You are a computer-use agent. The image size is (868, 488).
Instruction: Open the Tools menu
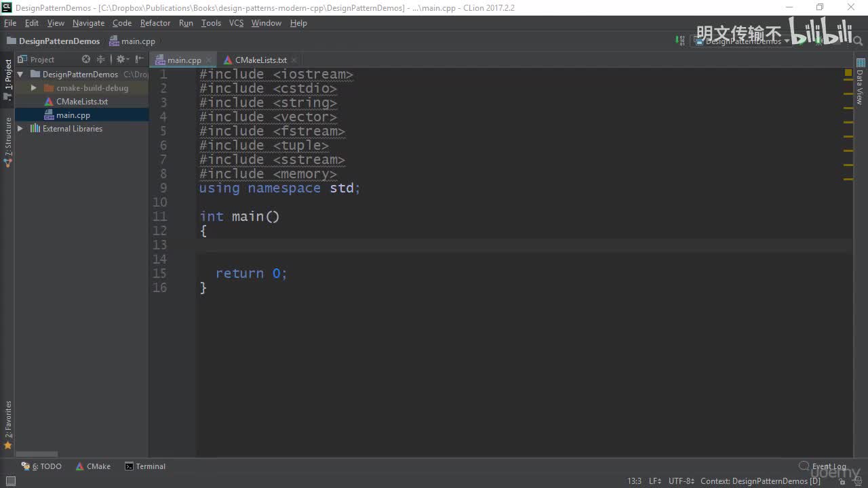211,23
